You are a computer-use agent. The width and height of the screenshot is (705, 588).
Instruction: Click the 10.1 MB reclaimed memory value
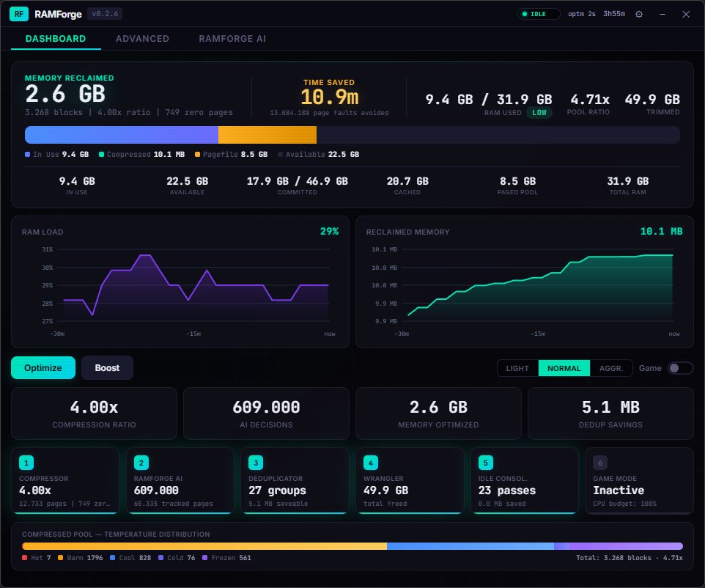pos(661,231)
